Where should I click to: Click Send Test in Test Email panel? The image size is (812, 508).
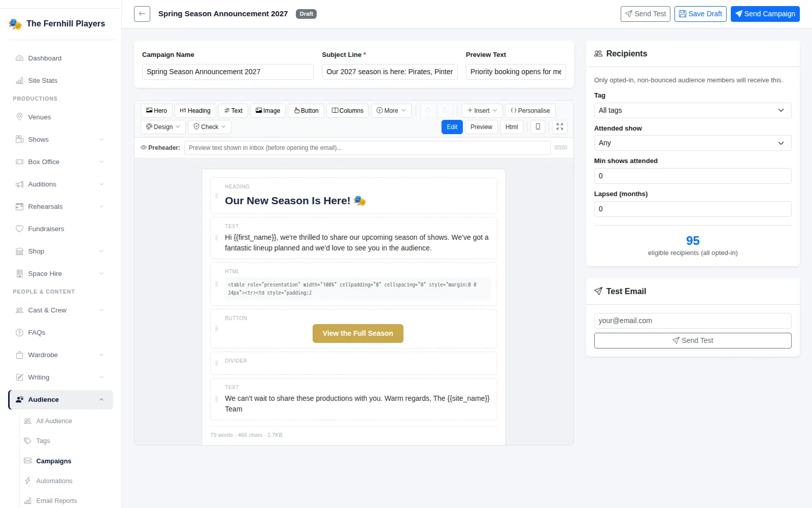693,340
